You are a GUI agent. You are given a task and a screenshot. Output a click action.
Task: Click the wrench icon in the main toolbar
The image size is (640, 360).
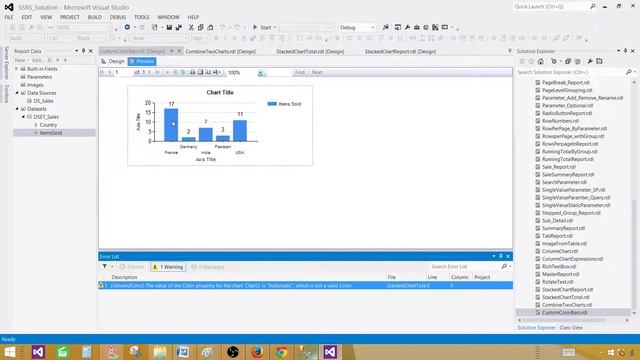point(407,27)
